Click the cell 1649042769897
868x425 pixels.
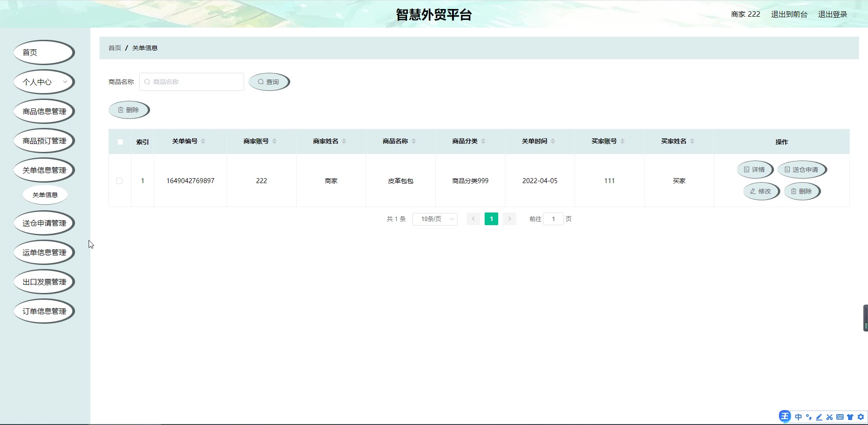190,181
